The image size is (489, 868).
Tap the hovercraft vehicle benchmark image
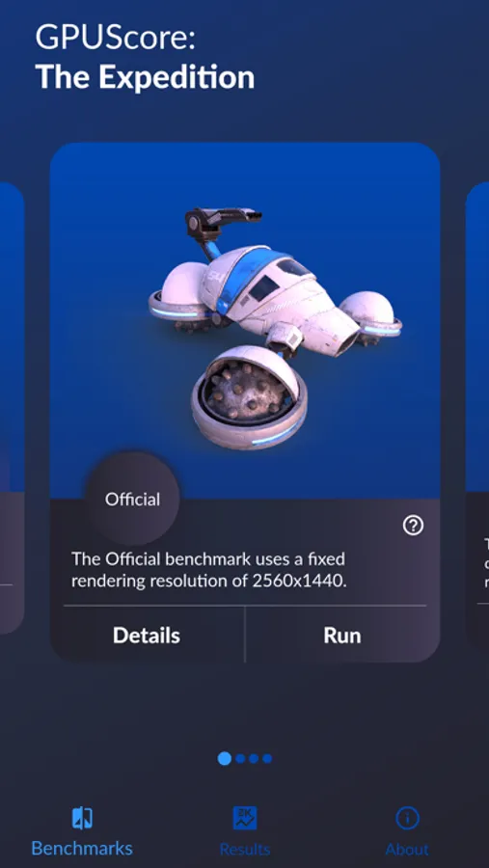tap(276, 328)
